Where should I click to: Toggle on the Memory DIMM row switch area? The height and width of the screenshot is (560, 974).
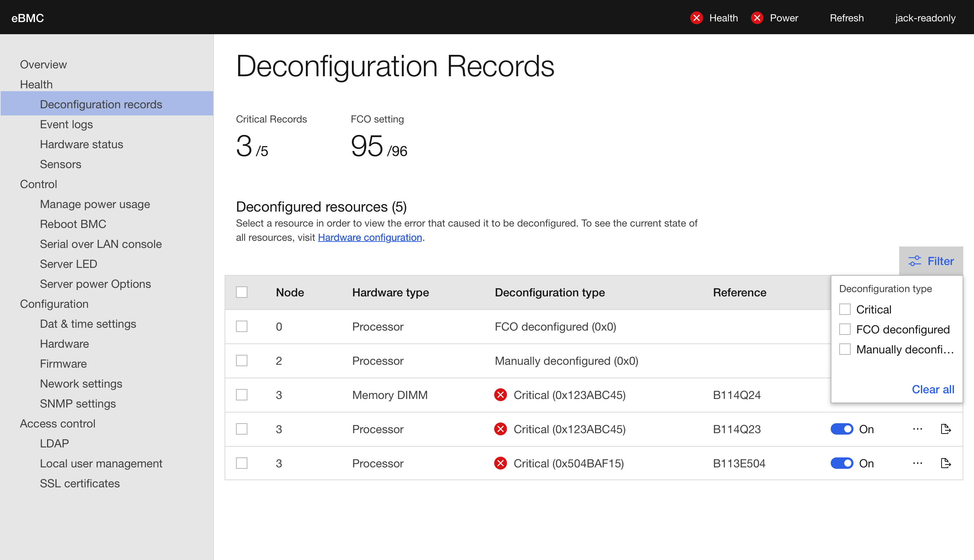[x=842, y=395]
